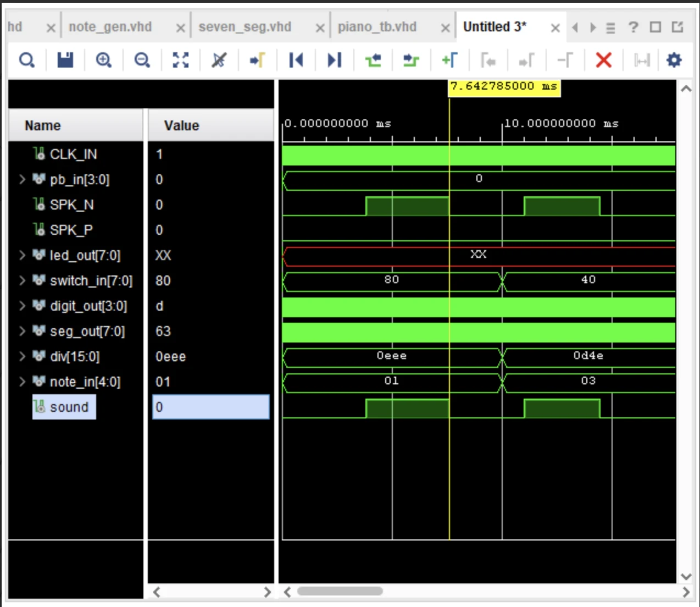This screenshot has width=700, height=607.
Task: Click the 0eee value in div column
Action: tap(171, 357)
